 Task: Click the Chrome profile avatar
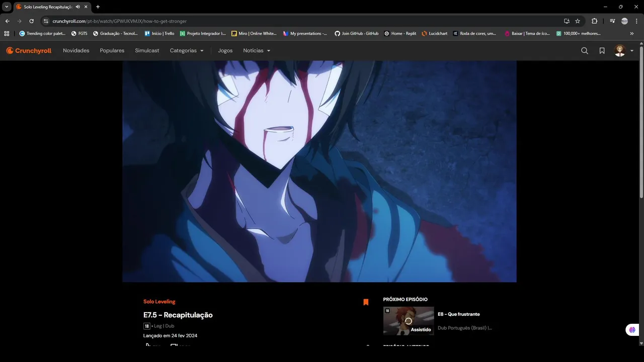click(x=624, y=21)
